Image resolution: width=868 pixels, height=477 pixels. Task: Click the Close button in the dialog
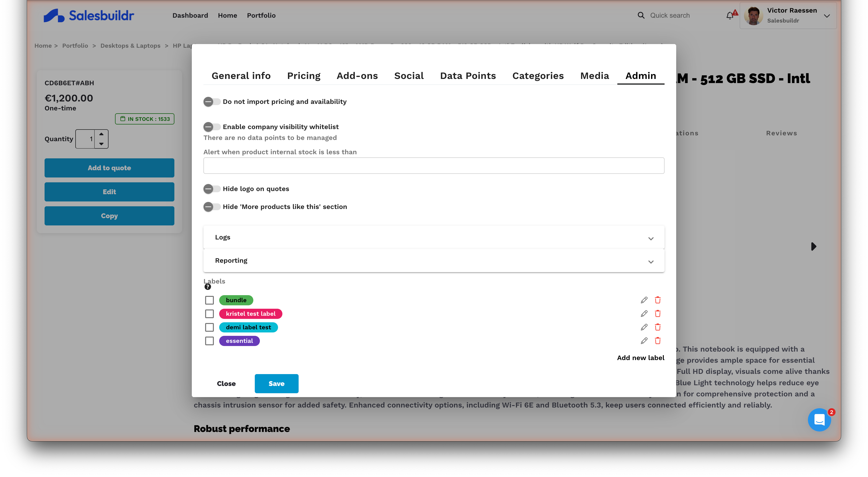coord(226,383)
